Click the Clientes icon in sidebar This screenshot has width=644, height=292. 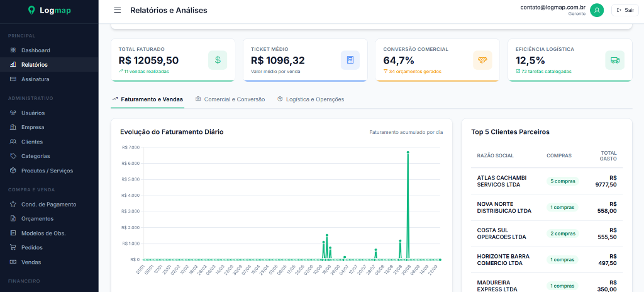(13, 142)
